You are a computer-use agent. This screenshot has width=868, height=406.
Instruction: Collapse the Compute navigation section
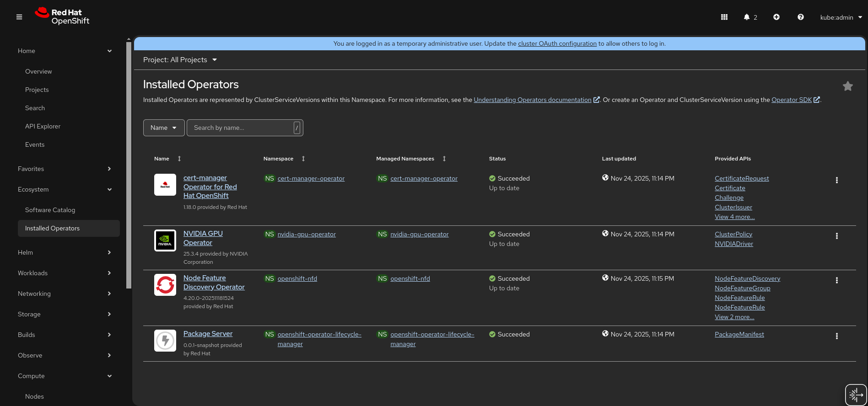65,376
